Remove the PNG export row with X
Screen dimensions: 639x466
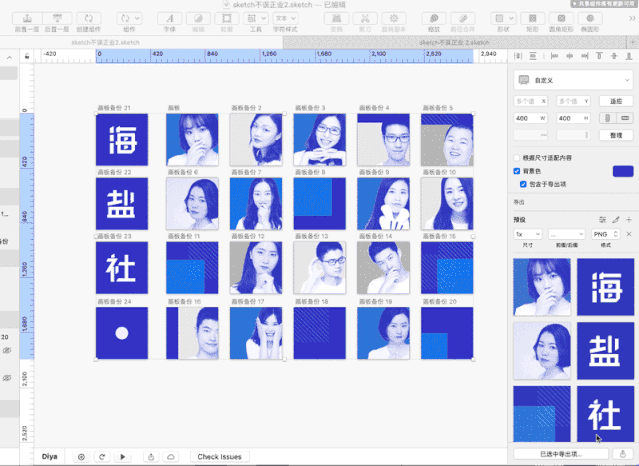629,234
